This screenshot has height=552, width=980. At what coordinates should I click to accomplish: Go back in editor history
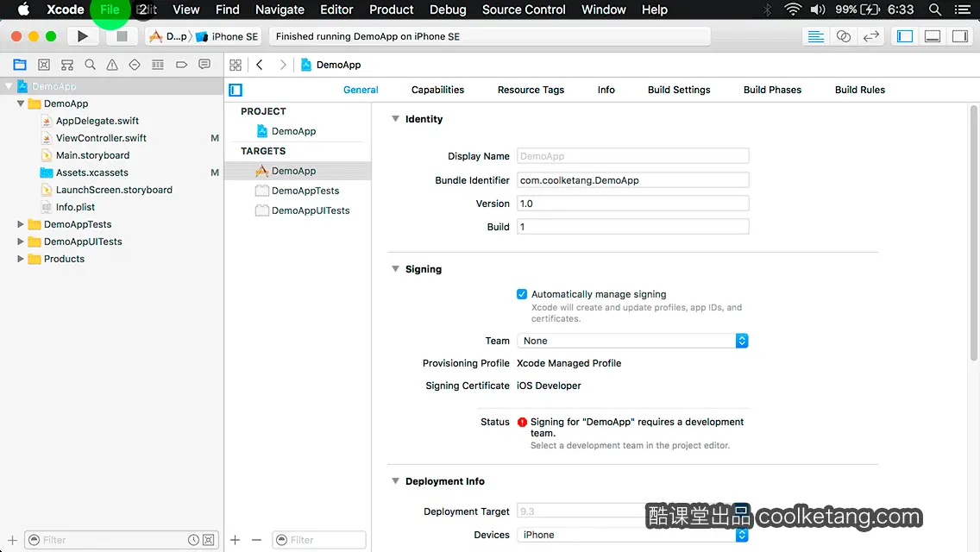(x=260, y=65)
